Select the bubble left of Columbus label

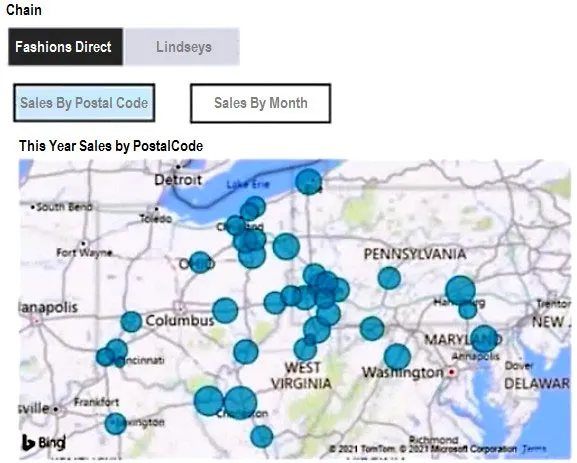pyautogui.click(x=131, y=321)
